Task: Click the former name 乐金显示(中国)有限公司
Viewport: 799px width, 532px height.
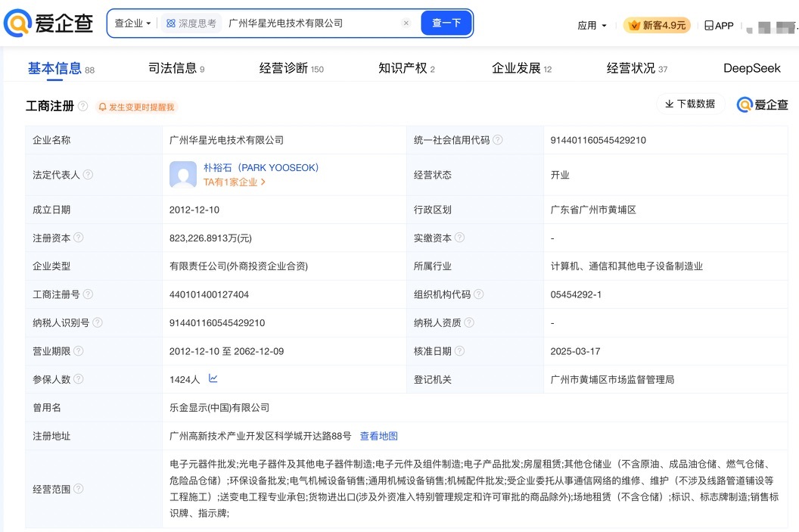Action: click(219, 408)
